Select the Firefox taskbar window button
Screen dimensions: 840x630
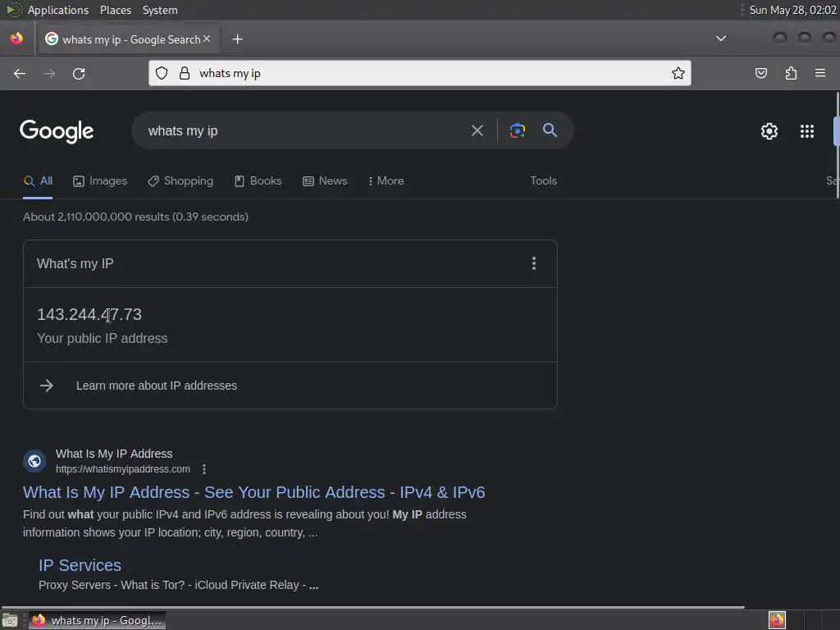97,620
